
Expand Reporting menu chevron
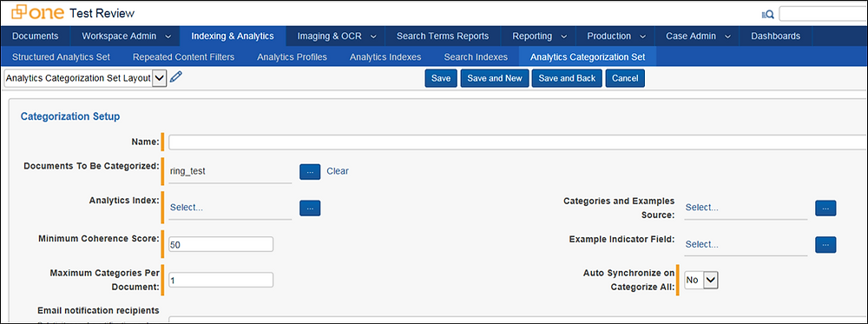point(564,36)
